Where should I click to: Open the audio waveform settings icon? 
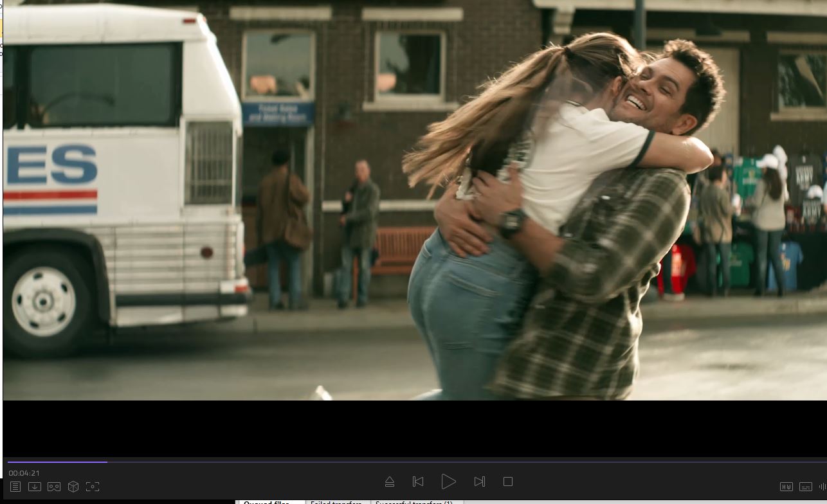(822, 487)
